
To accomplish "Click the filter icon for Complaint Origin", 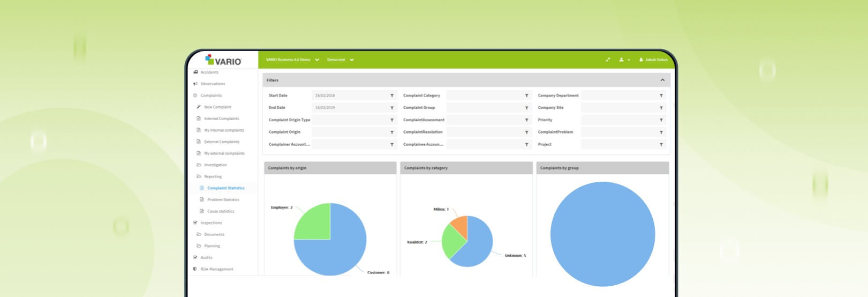I will click(392, 132).
